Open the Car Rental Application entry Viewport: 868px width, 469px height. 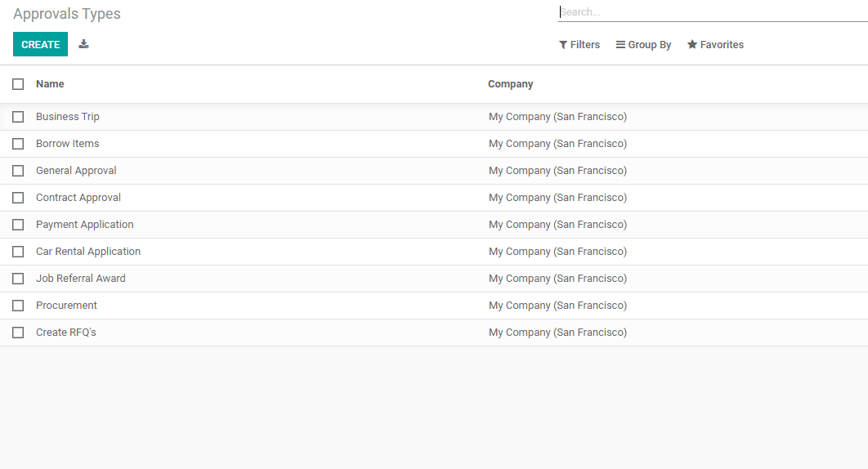pyautogui.click(x=88, y=252)
